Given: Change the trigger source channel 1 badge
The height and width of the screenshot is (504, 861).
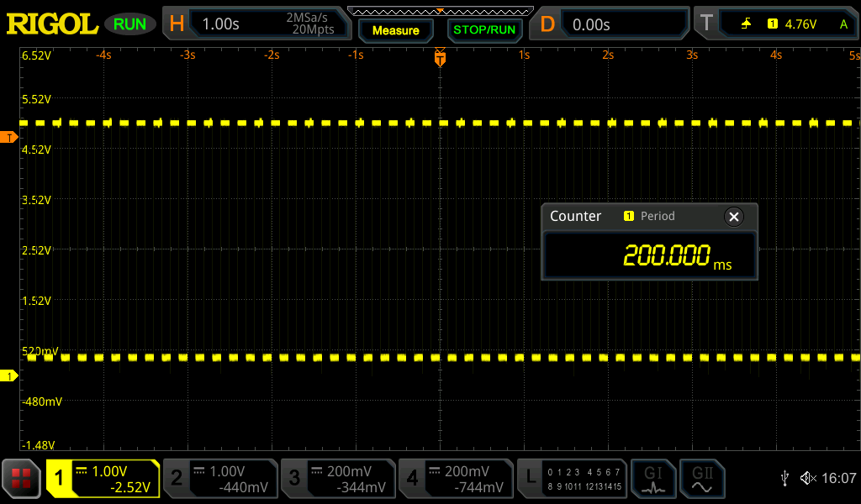Looking at the screenshot, I should click(772, 24).
